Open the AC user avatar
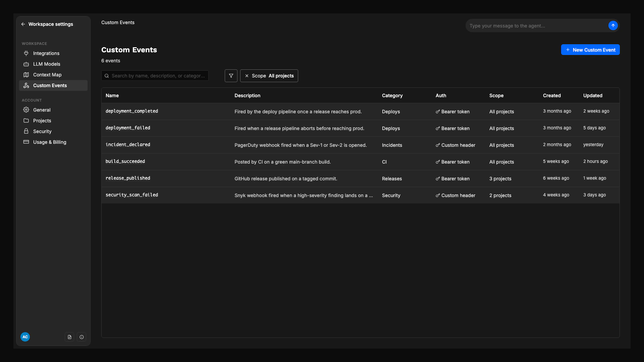This screenshot has width=644, height=362. click(x=25, y=337)
